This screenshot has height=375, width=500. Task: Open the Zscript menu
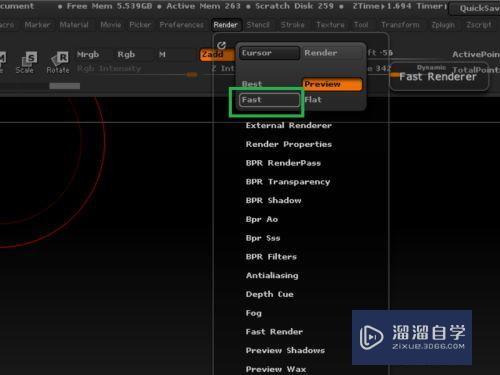coord(479,25)
